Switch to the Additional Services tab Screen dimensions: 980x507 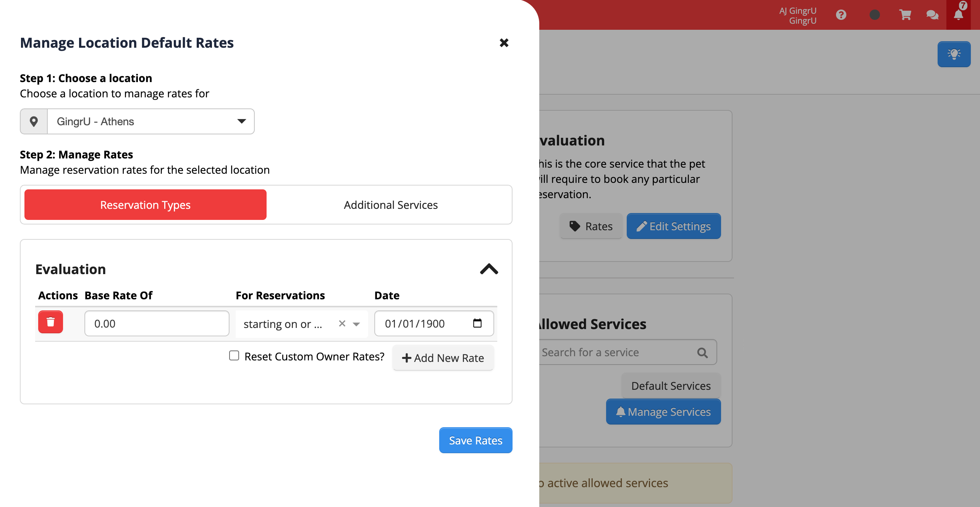pyautogui.click(x=391, y=205)
